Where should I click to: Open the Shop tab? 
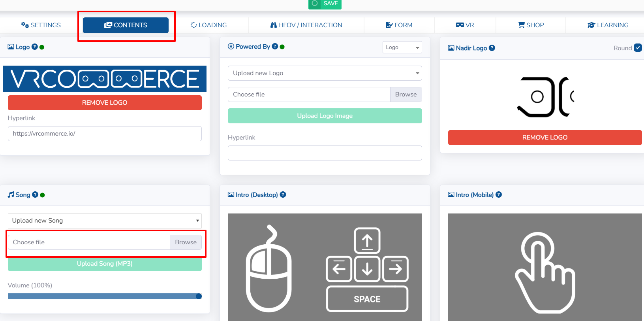(531, 25)
